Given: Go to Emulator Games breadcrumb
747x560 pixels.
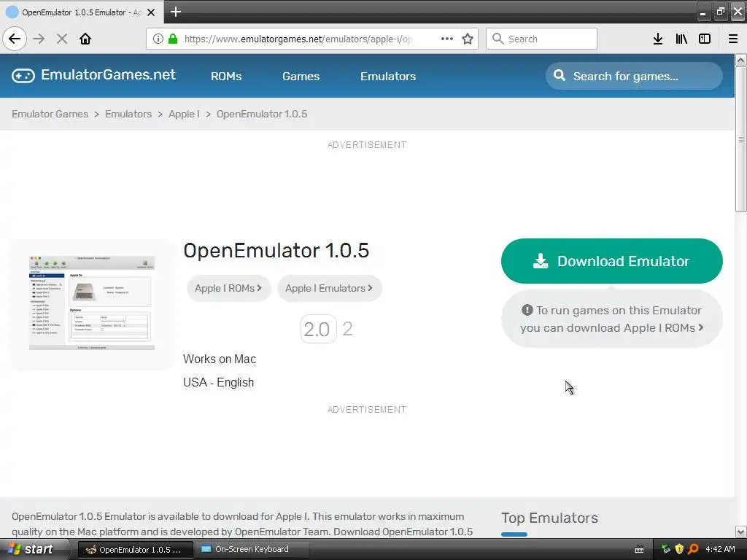Looking at the screenshot, I should [50, 114].
